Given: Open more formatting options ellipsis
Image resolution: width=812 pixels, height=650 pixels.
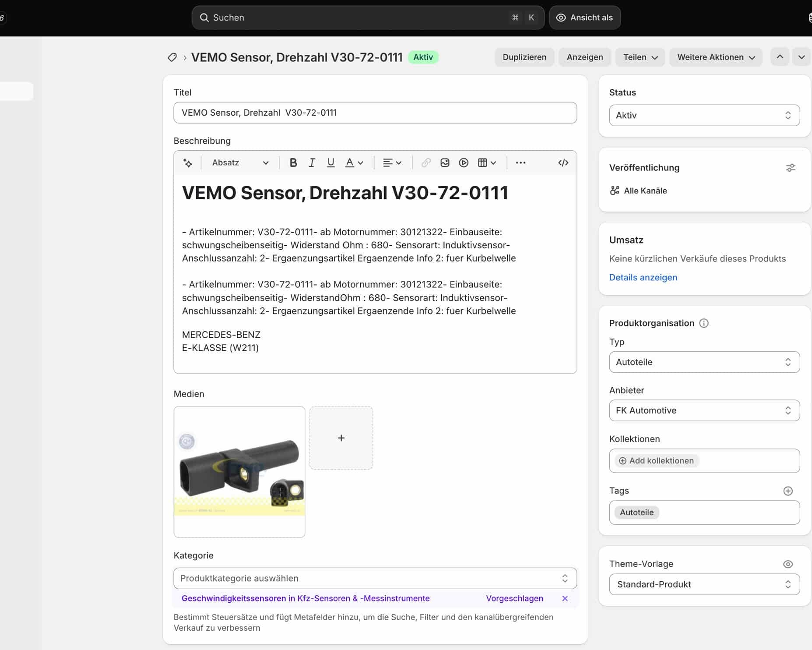Looking at the screenshot, I should pyautogui.click(x=520, y=163).
